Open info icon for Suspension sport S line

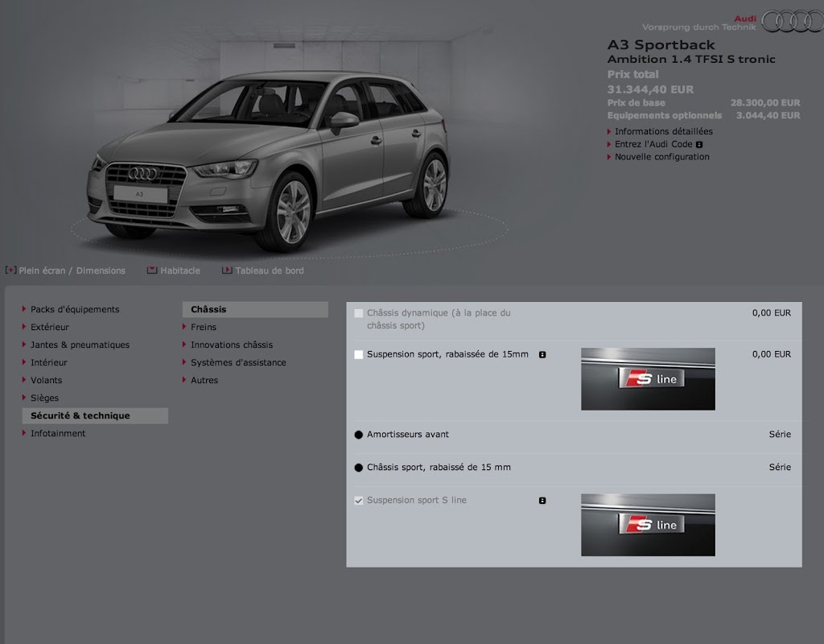click(x=542, y=501)
